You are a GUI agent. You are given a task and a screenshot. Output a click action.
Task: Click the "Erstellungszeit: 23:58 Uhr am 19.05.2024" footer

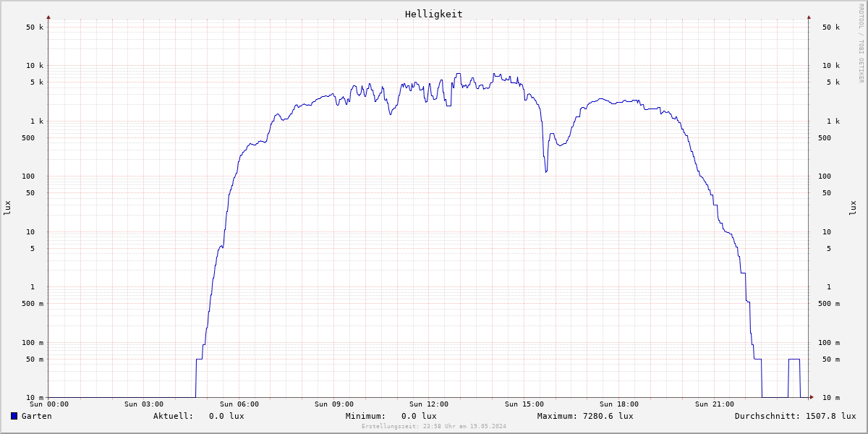[x=434, y=426]
